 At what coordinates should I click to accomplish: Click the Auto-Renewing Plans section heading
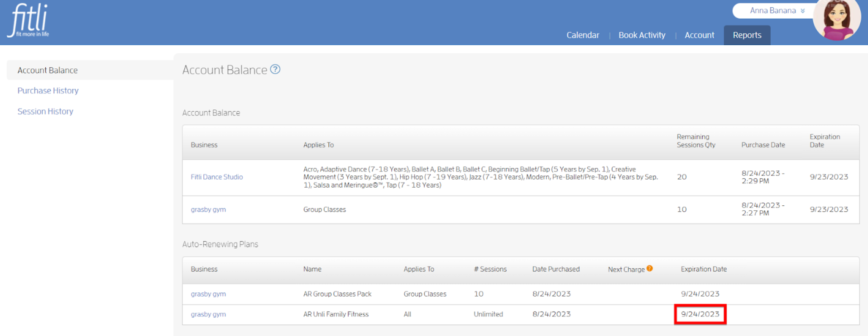[x=220, y=244]
